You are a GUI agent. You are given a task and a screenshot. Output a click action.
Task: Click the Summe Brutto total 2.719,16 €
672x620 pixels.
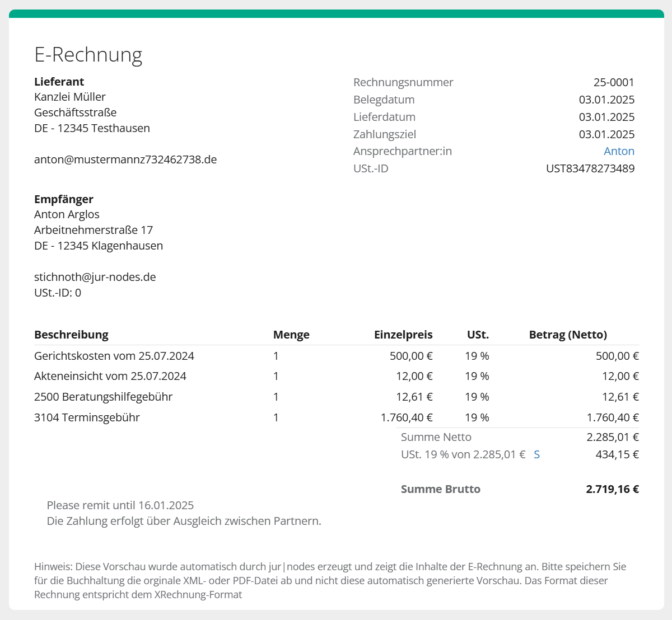click(612, 489)
